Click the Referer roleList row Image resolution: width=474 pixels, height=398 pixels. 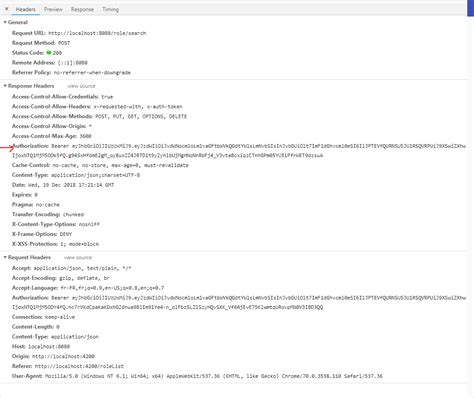tap(68, 366)
